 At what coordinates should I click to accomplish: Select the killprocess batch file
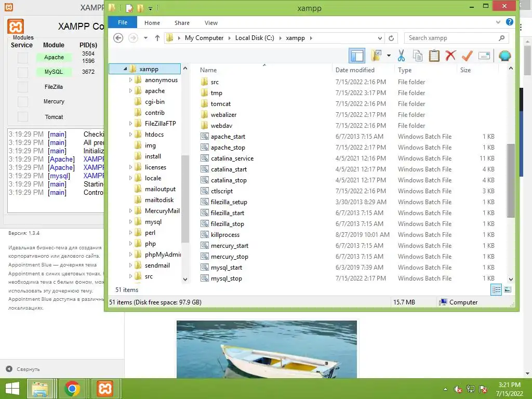[220, 235]
